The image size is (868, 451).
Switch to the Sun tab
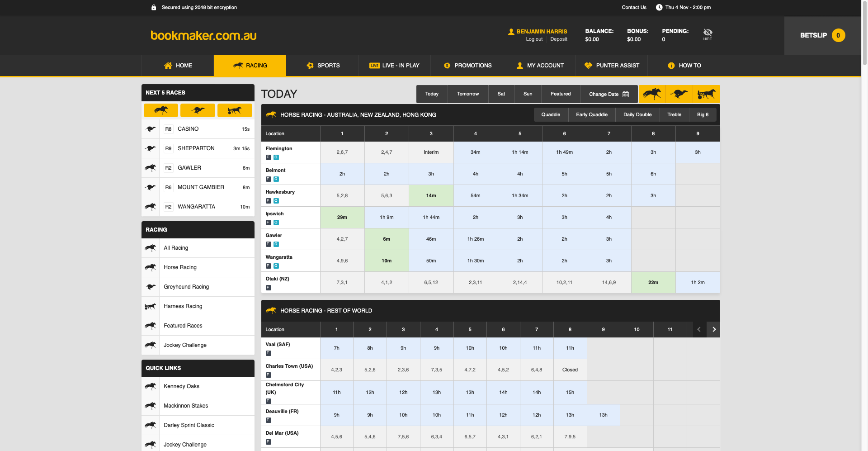coord(528,94)
